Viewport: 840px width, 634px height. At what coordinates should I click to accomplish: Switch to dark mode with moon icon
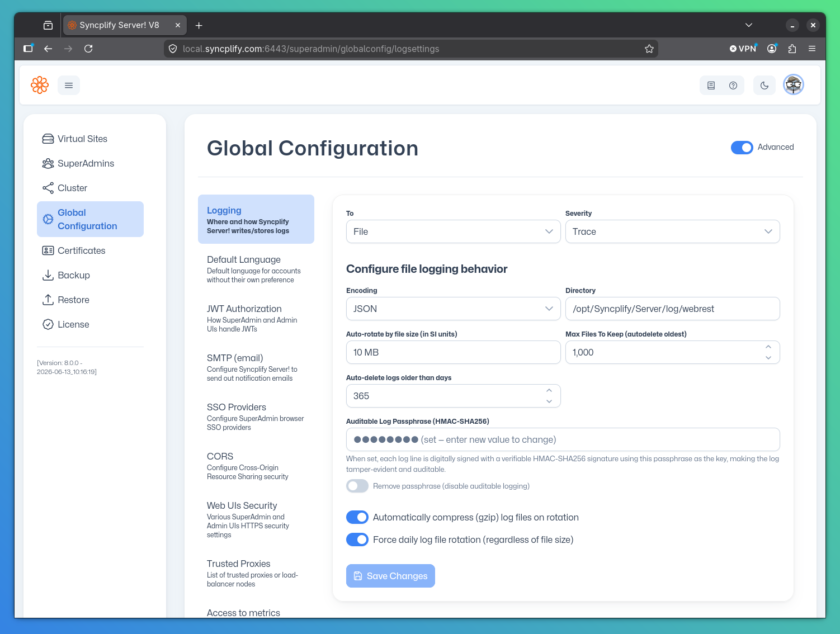765,86
